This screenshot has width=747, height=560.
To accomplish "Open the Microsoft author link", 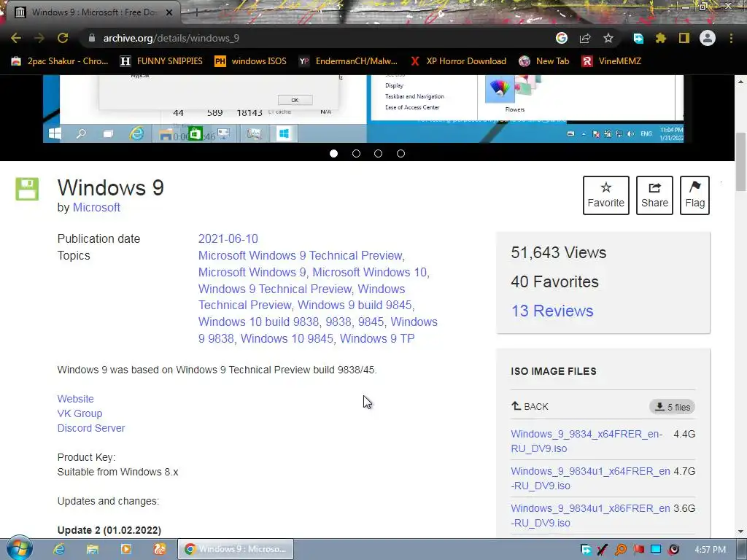I will click(96, 208).
